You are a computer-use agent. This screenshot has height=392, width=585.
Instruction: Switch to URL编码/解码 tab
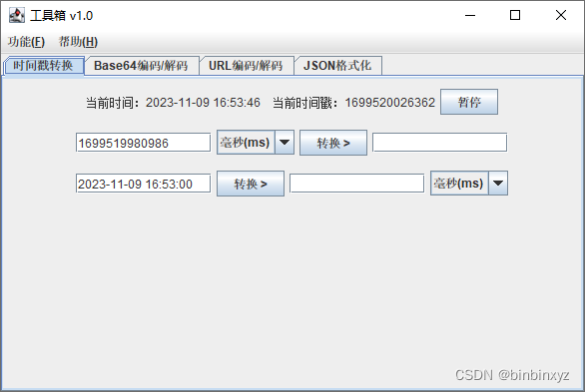point(246,66)
